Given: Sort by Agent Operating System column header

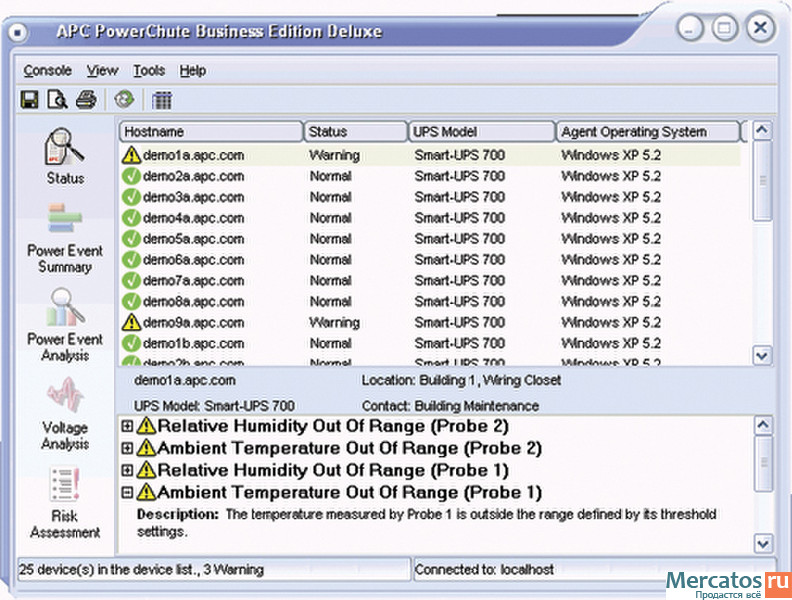Looking at the screenshot, I should click(648, 132).
